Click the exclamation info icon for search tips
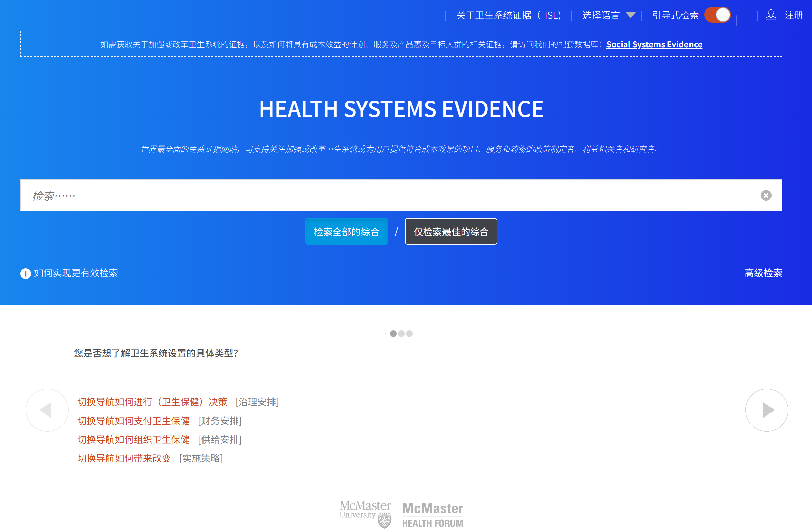 [25, 274]
